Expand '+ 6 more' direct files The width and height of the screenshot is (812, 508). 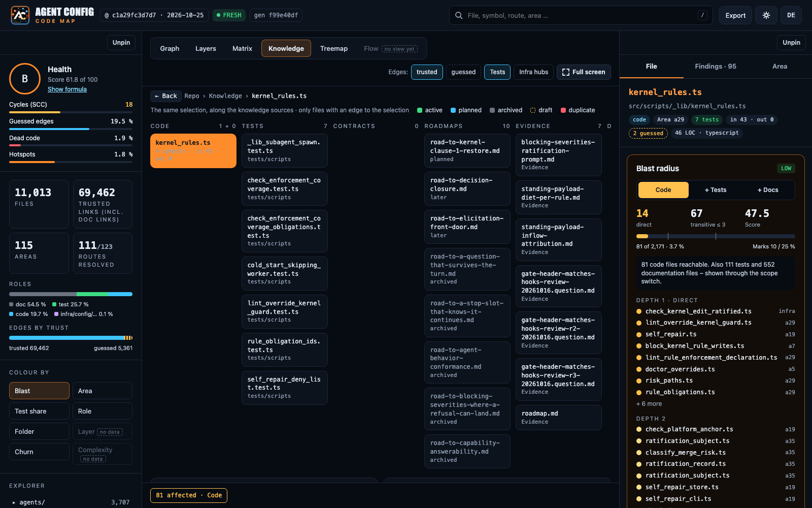649,404
